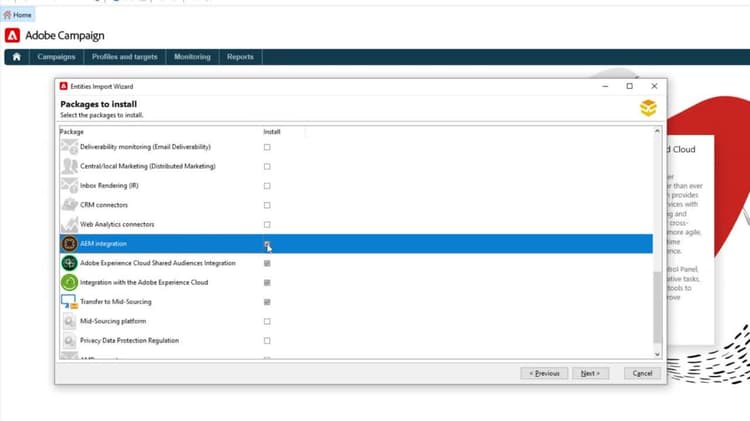This screenshot has height=421, width=750.
Task: Minimize the Entities Import Wizard window
Action: [605, 86]
